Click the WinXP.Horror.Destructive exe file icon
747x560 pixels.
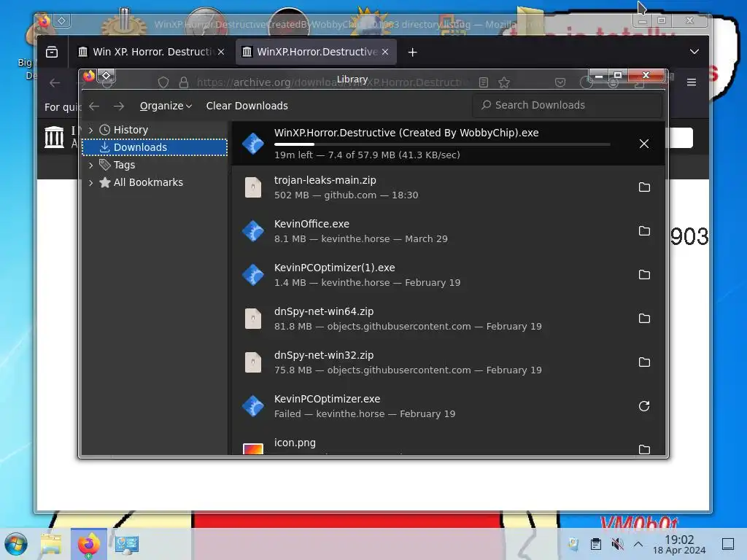coord(253,144)
